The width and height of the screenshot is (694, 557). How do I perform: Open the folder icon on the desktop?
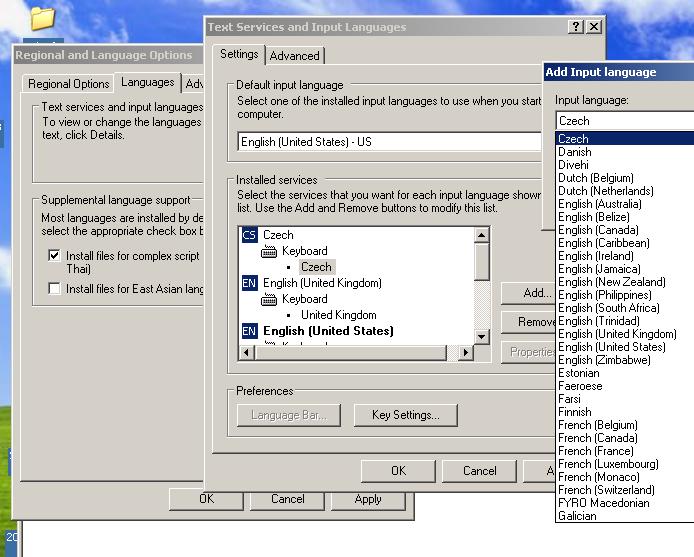(x=43, y=18)
